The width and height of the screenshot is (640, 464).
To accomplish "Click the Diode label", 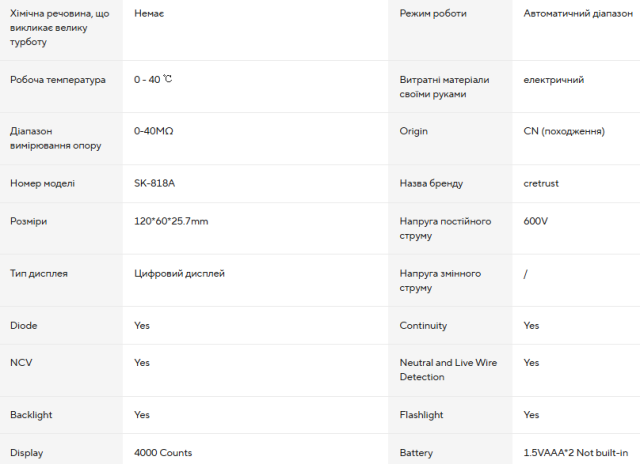I will 23,325.
